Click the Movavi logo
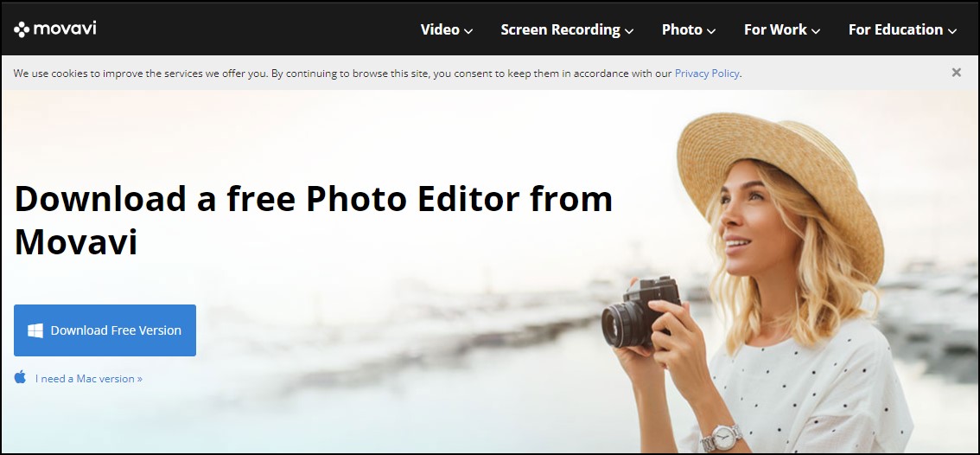 coord(55,29)
